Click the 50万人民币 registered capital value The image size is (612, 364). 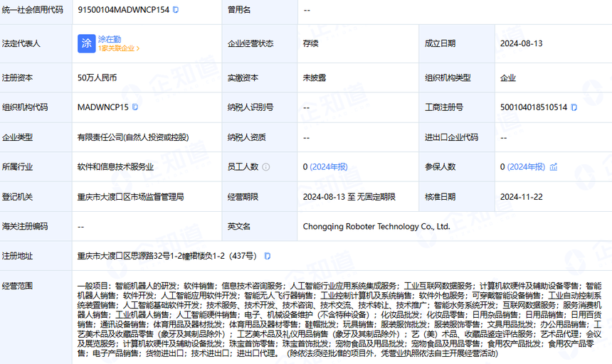[x=97, y=77]
